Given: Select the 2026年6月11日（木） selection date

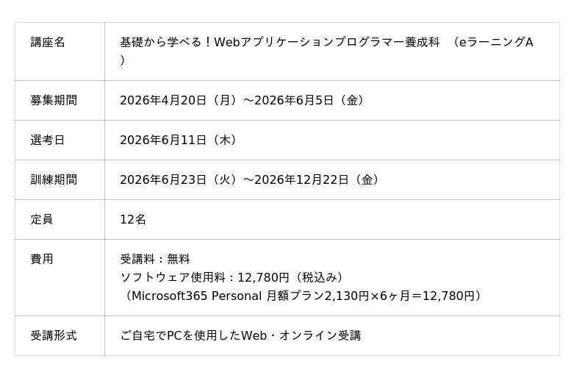Looking at the screenshot, I should coord(178,140).
